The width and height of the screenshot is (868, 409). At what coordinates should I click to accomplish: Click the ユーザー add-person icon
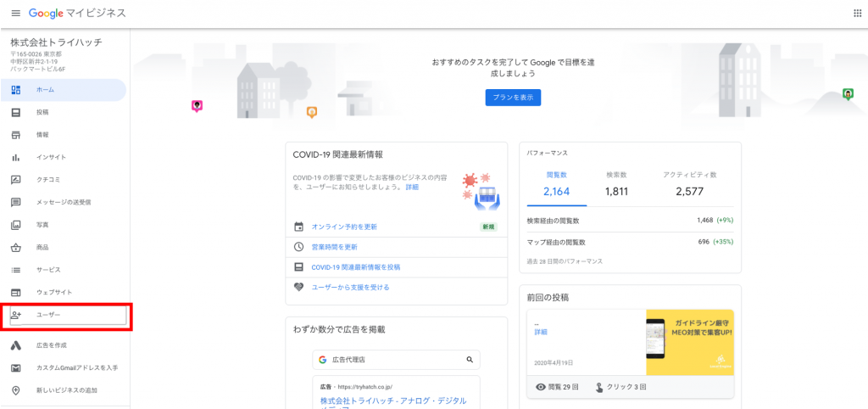(x=16, y=315)
